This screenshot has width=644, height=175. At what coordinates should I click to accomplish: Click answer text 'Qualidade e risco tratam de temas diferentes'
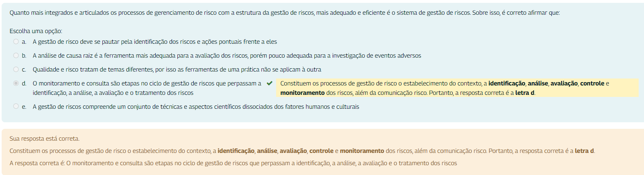click(177, 70)
